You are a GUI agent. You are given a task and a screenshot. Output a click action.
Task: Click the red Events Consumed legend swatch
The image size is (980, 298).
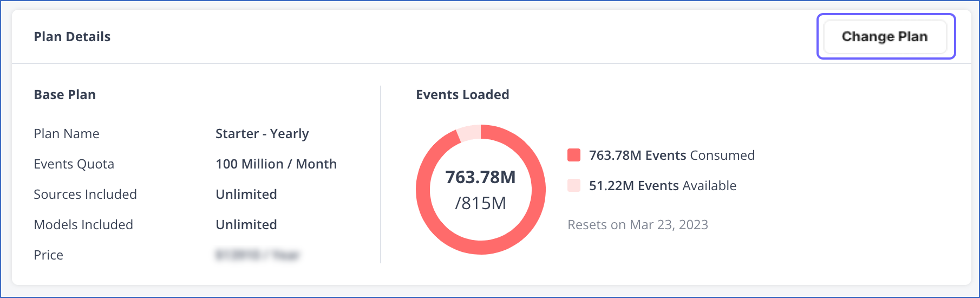tap(574, 155)
